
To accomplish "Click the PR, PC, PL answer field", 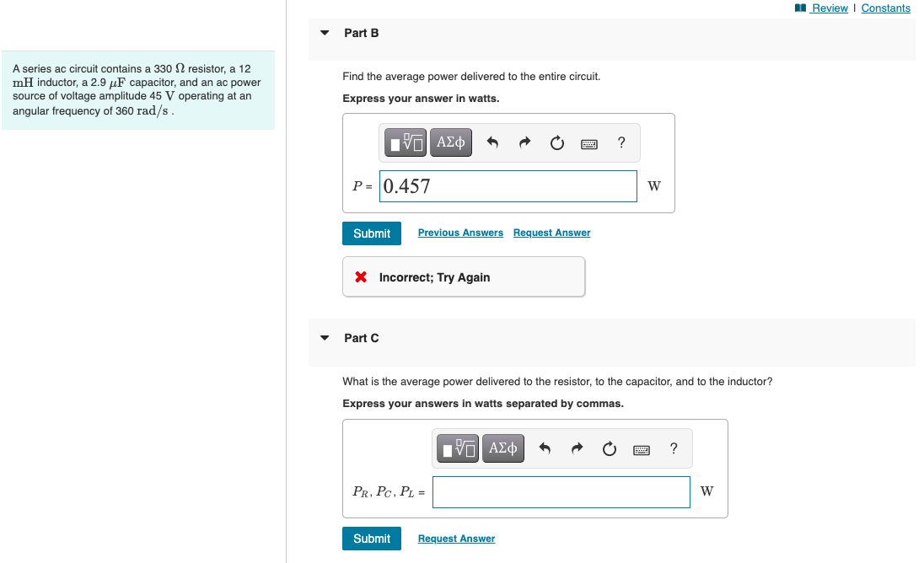I will pyautogui.click(x=561, y=491).
